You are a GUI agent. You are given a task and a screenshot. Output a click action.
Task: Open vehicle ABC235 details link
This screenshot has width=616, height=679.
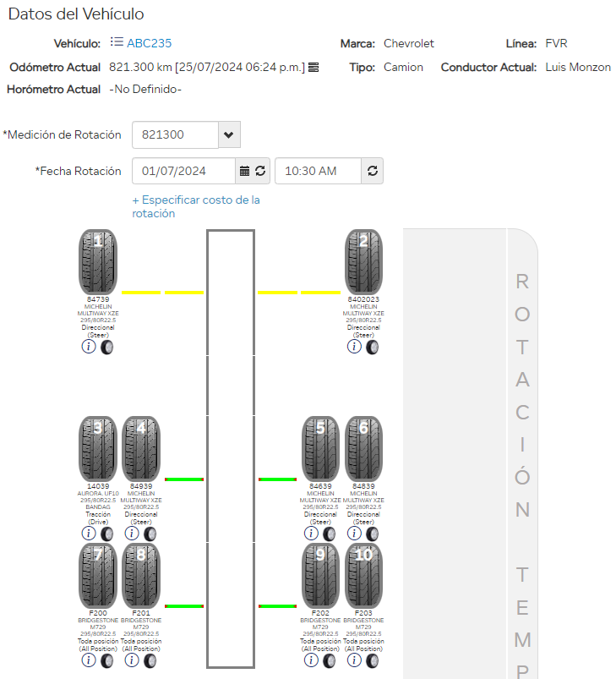[149, 43]
